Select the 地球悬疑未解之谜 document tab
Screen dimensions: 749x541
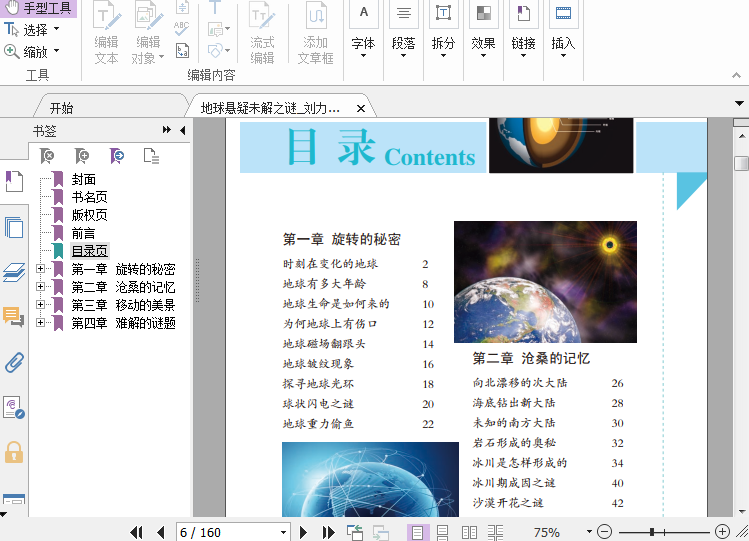pos(270,108)
